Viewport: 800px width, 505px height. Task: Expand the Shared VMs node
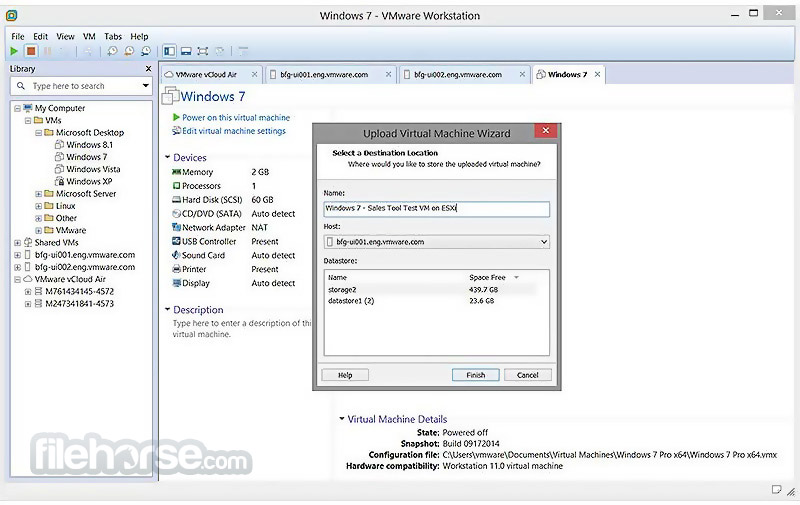click(17, 243)
